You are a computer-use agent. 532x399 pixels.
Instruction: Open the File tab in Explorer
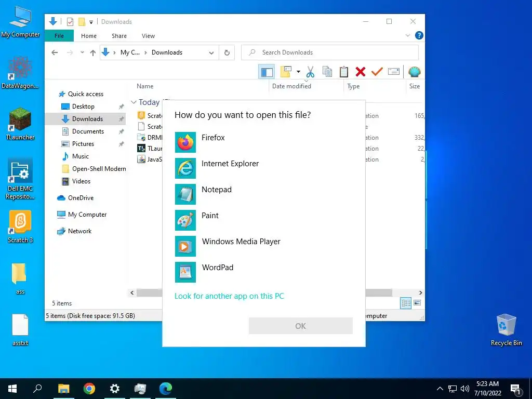59,36
